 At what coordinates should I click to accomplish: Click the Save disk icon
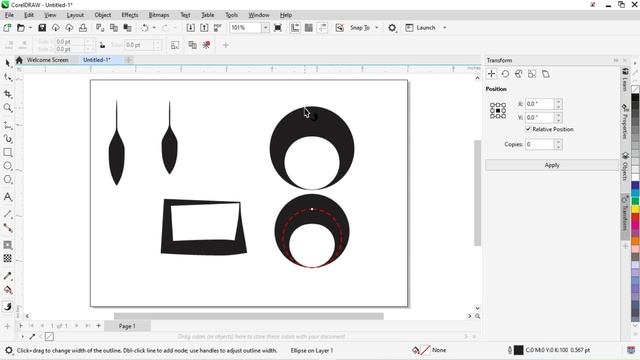(42, 28)
